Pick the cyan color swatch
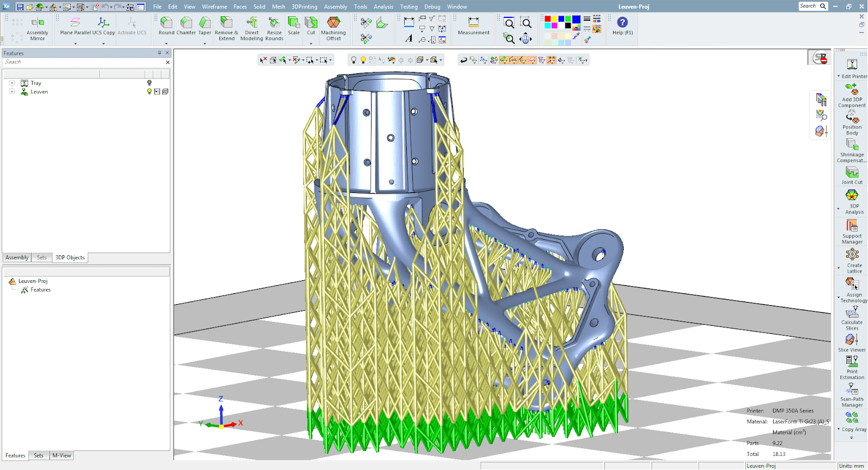The width and height of the screenshot is (868, 470). 547,25
